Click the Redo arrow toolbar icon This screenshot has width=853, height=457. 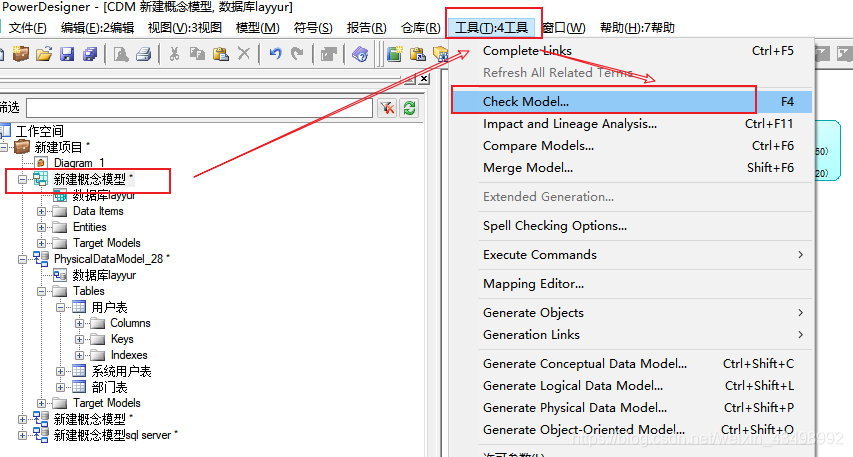(297, 54)
